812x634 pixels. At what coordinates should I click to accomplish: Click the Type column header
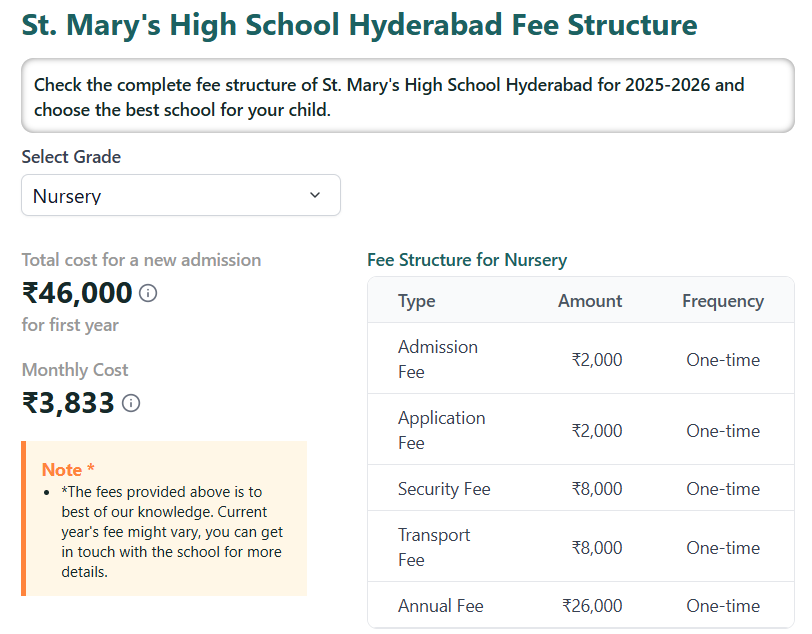416,301
